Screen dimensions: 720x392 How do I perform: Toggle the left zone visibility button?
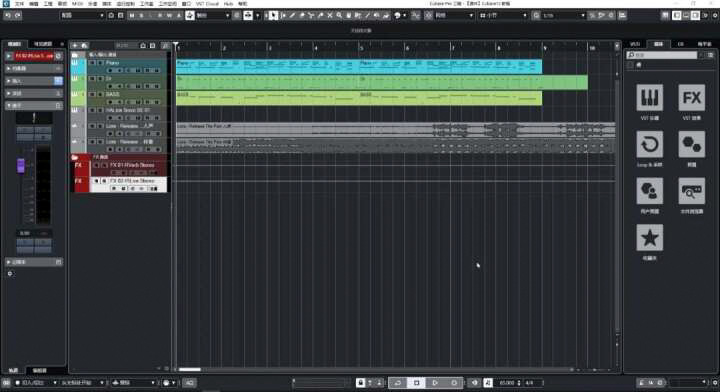[x=676, y=15]
